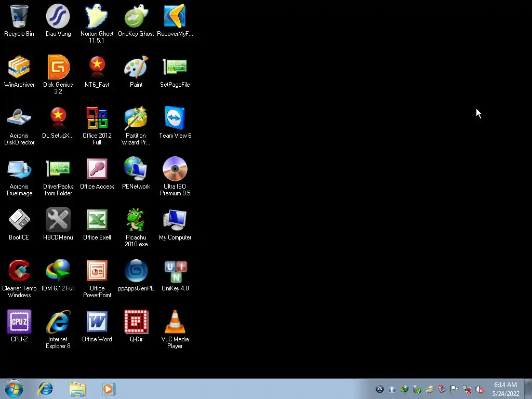Image resolution: width=532 pixels, height=399 pixels.
Task: Click the UniKey E tray icon
Action: (392, 390)
